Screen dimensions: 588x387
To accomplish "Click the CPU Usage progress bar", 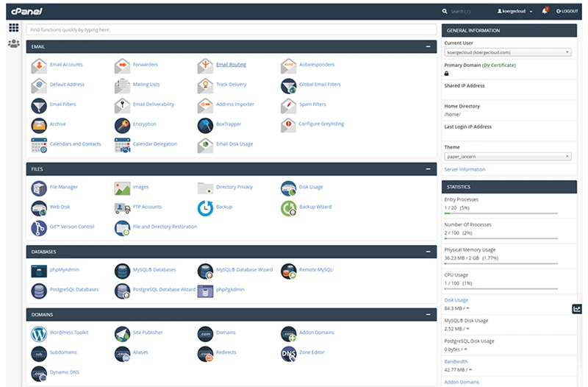I will pyautogui.click(x=501, y=288).
